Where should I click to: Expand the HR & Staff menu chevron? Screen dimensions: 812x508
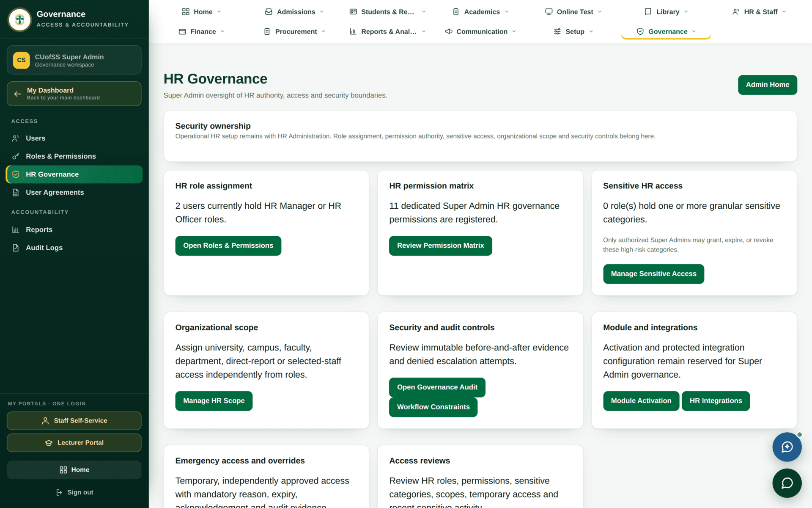coord(784,12)
